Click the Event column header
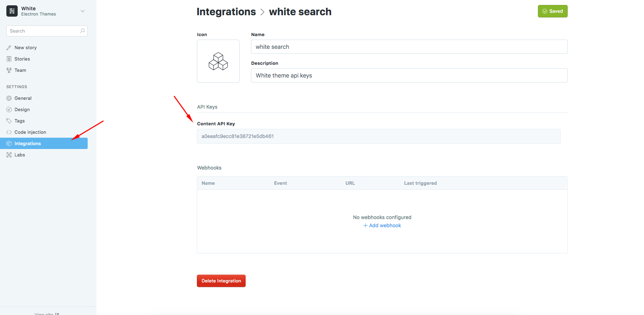 (280, 183)
